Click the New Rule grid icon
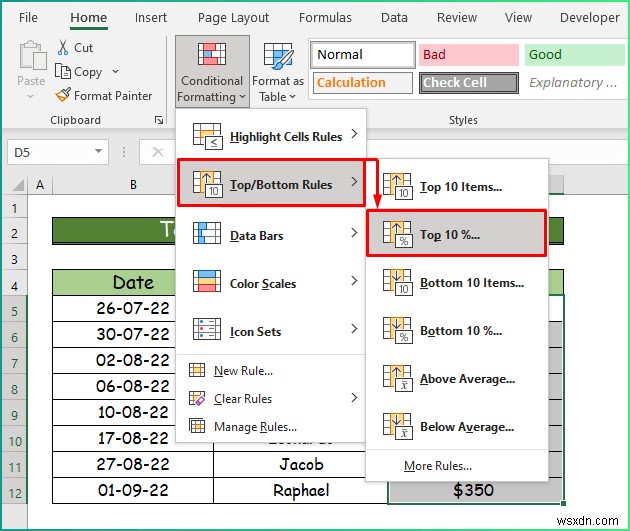This screenshot has height=531, width=630. (x=197, y=370)
